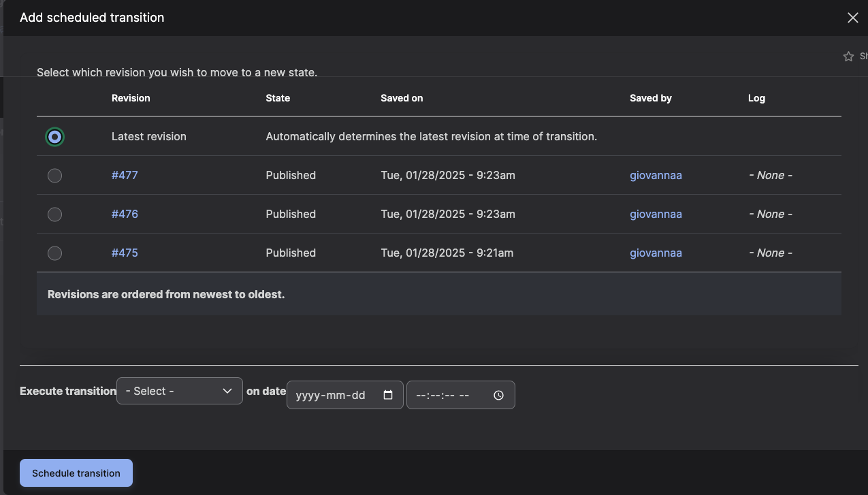
Task: Click Published state in #476 row
Action: coord(291,214)
